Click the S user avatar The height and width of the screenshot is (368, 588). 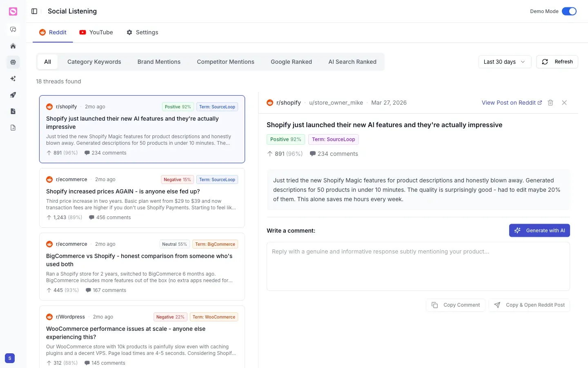(x=10, y=358)
